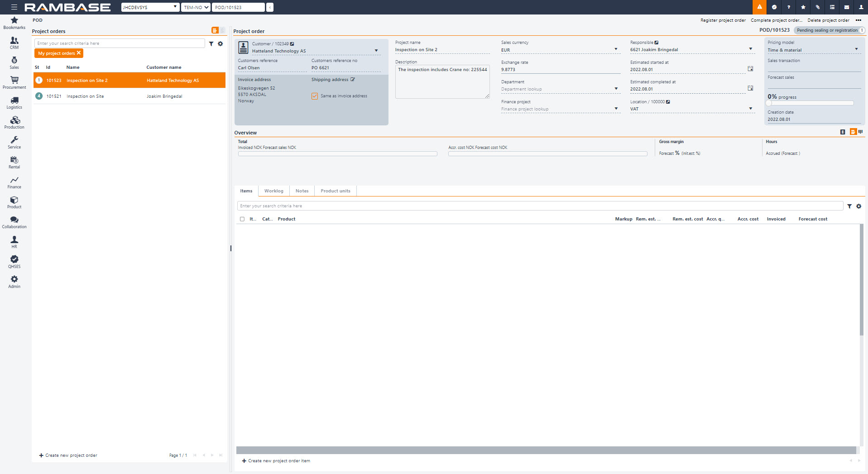Open the three-dots more actions menu
Viewport: 868px width, 474px height.
click(x=858, y=20)
